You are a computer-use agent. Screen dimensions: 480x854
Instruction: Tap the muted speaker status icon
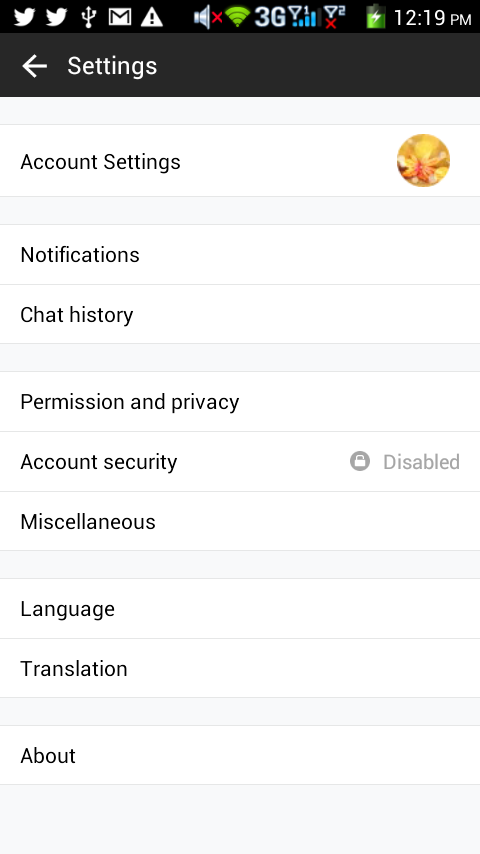click(208, 17)
